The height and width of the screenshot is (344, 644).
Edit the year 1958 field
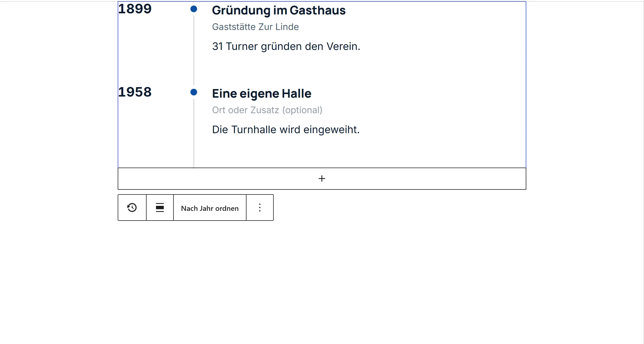pyautogui.click(x=135, y=92)
